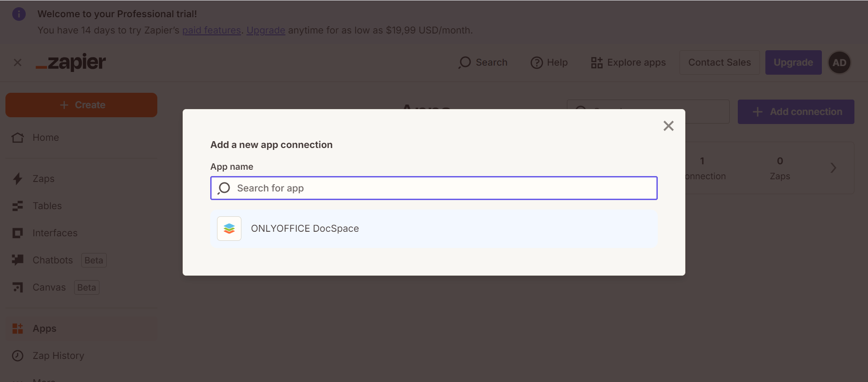Click the Zap History clock icon
The image size is (868, 382).
pos(18,356)
